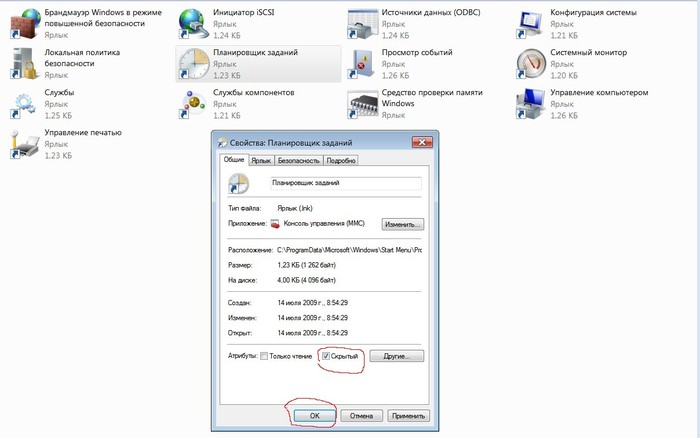Switch to the Подробно tab
The height and width of the screenshot is (438, 700).
point(341,161)
